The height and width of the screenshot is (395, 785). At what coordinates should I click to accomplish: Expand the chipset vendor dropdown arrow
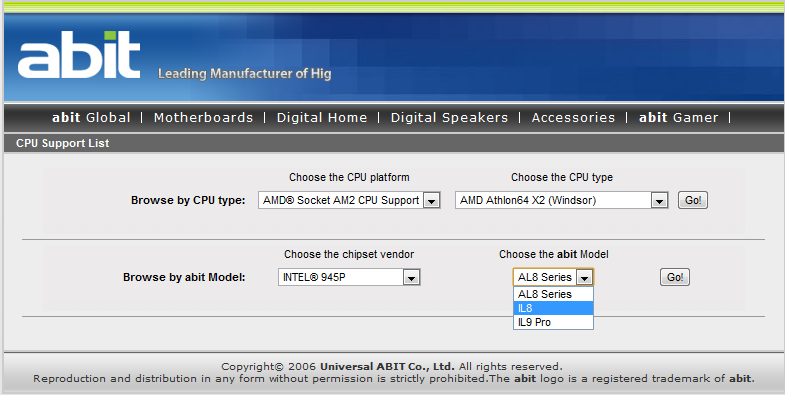pos(412,277)
